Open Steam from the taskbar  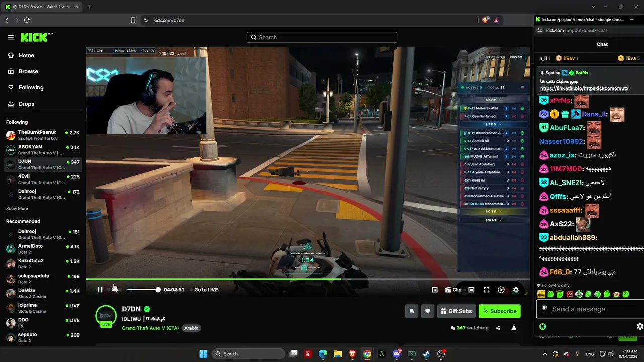pos(426,354)
